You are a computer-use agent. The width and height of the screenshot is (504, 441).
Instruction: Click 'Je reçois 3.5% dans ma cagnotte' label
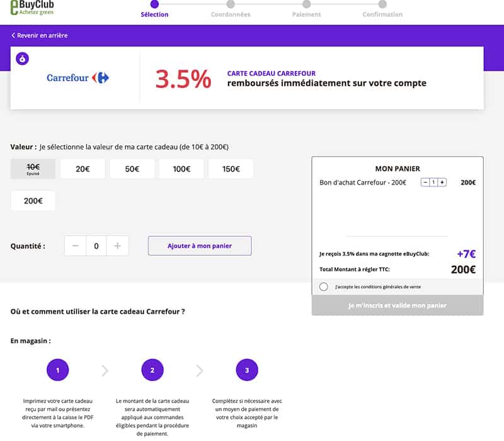[x=374, y=254]
